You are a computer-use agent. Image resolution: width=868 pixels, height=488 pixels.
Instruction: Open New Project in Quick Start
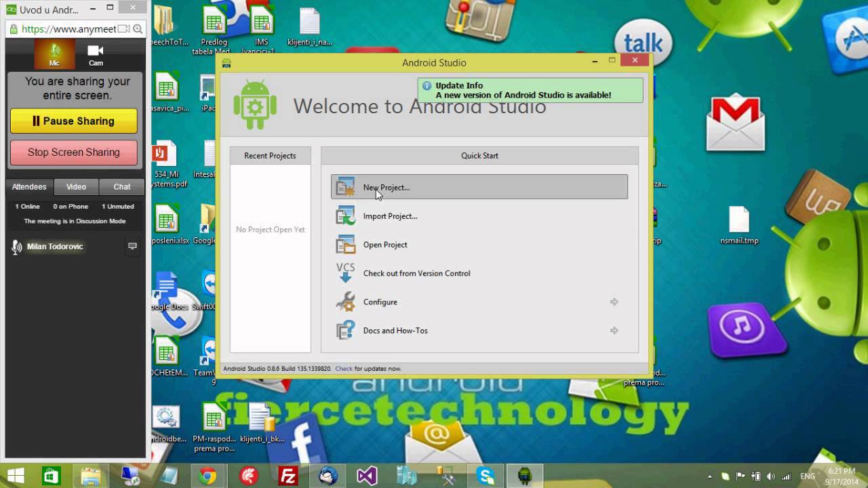coord(479,187)
